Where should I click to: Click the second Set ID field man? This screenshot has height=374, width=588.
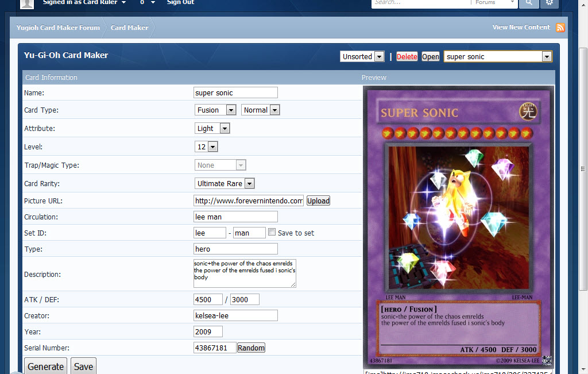click(x=249, y=233)
